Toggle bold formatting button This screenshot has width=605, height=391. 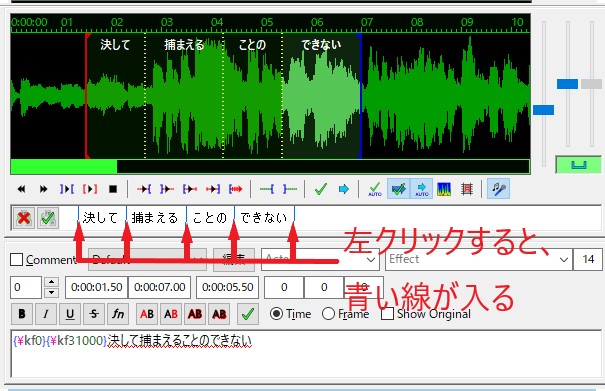click(x=22, y=314)
